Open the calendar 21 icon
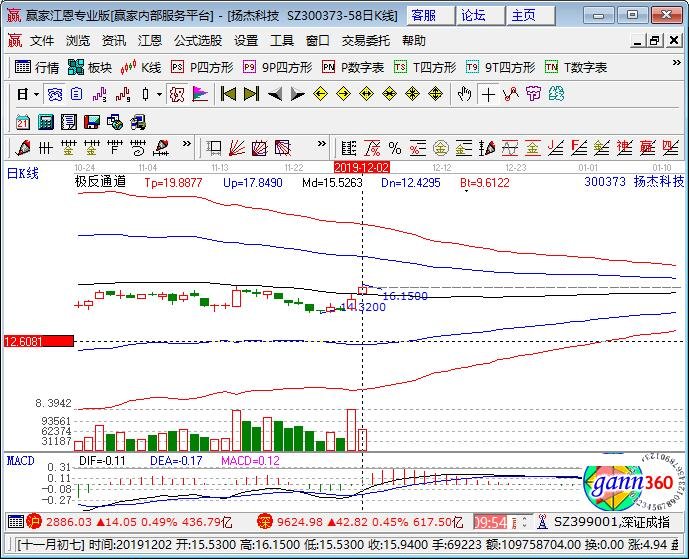The width and height of the screenshot is (689, 559). (x=22, y=122)
